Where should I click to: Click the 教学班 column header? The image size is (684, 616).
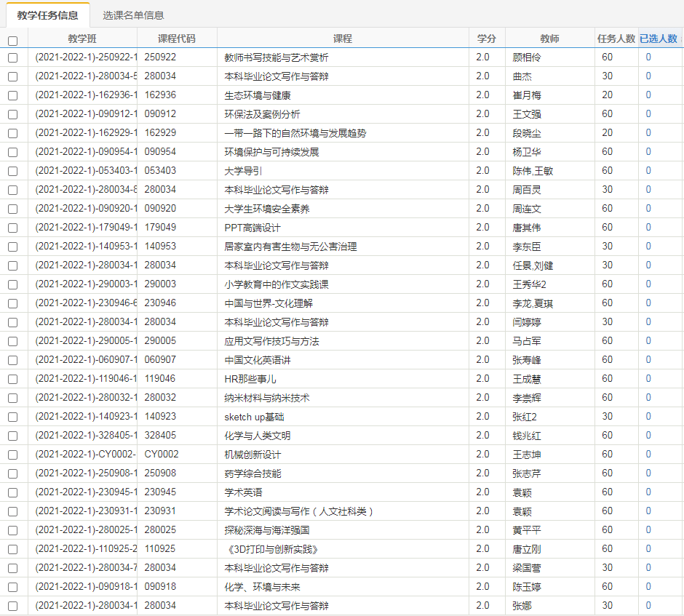coord(82,39)
